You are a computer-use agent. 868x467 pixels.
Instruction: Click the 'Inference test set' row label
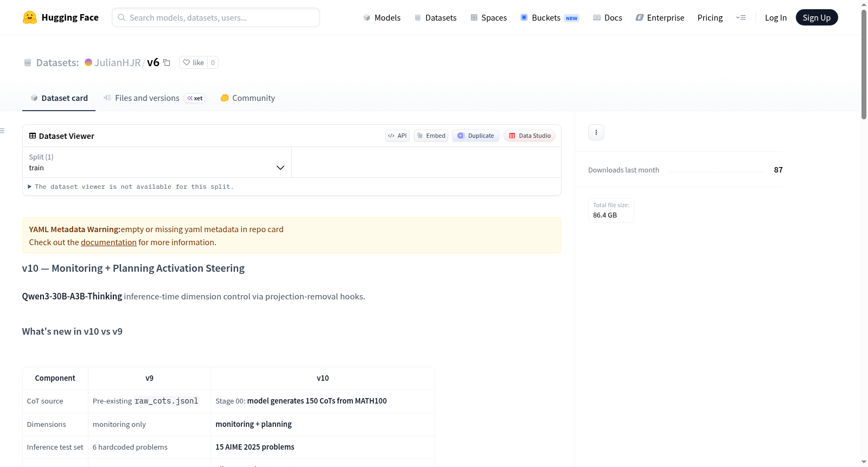click(55, 447)
